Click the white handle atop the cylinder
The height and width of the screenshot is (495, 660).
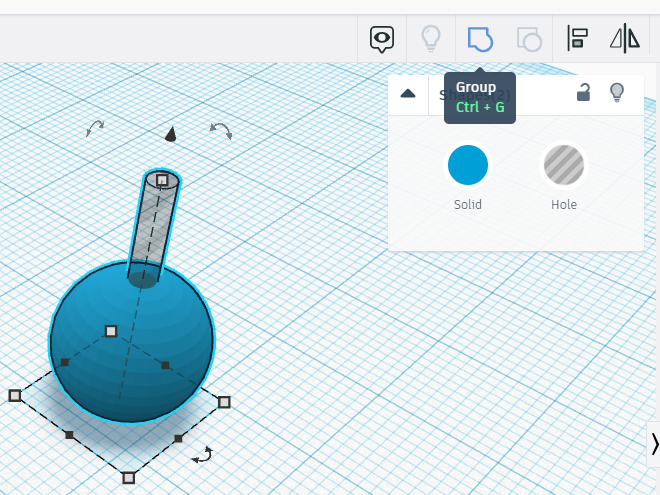coord(162,180)
